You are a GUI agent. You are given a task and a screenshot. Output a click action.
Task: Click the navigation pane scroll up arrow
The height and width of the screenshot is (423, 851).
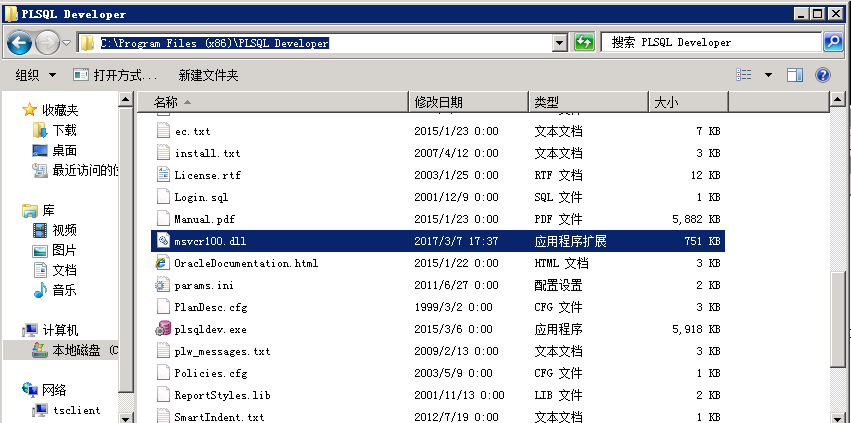[x=126, y=99]
